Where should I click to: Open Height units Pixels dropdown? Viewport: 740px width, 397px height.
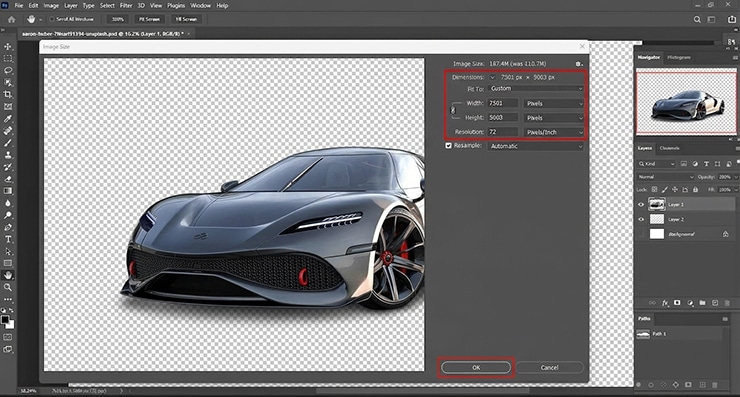554,118
